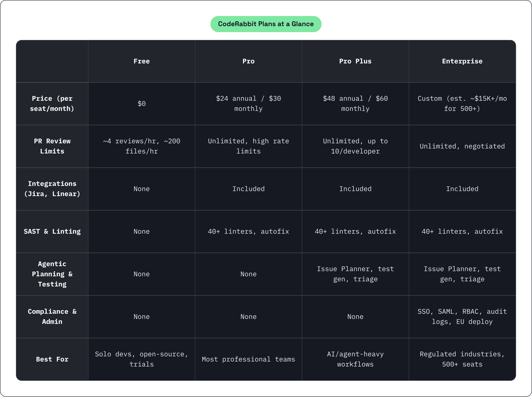The height and width of the screenshot is (397, 532).
Task: Click Issue Planner, test gen, triage under Pro Plus
Action: point(355,274)
